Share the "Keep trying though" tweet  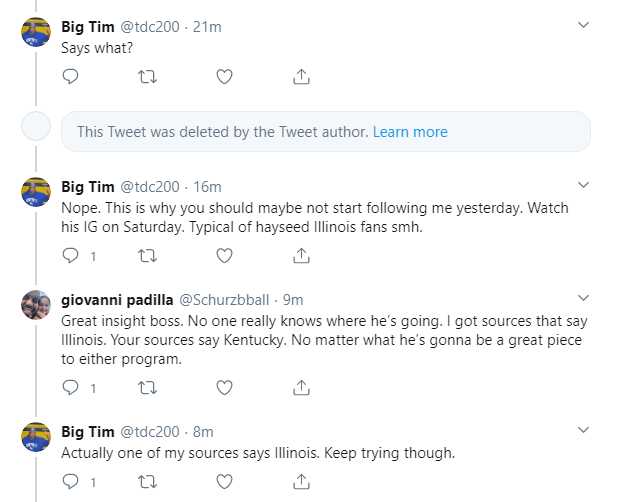(x=301, y=481)
